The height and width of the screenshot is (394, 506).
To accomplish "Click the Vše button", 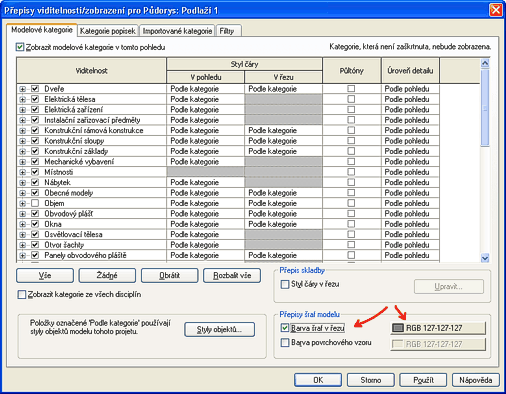I will 45,276.
